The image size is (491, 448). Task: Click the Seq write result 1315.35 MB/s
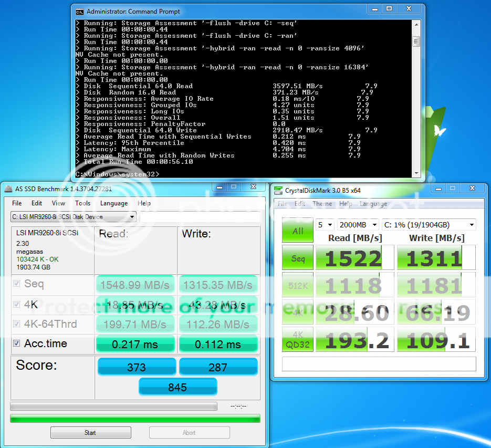[218, 285]
